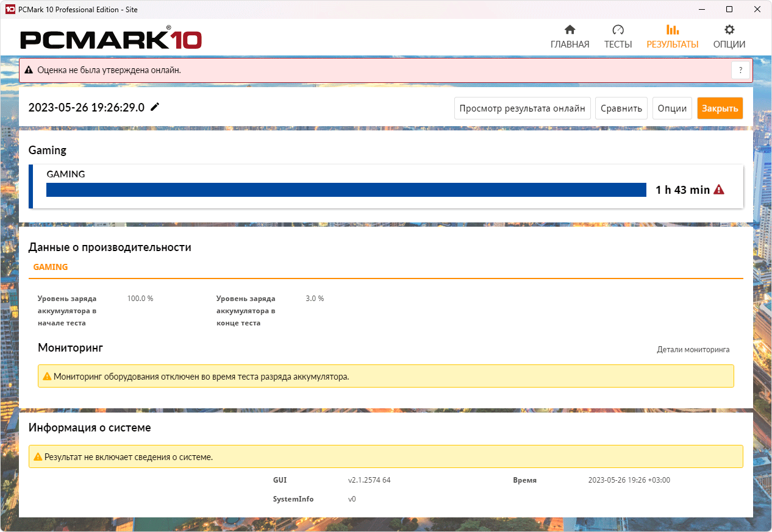Viewport: 772px width, 532px height.
Task: Click the 1 h 43 min result value
Action: click(x=682, y=190)
